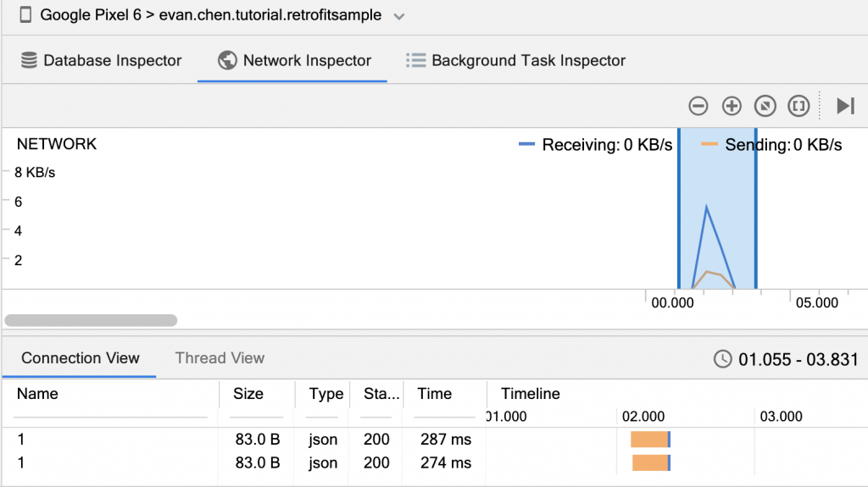Click the zoom in icon

(732, 106)
